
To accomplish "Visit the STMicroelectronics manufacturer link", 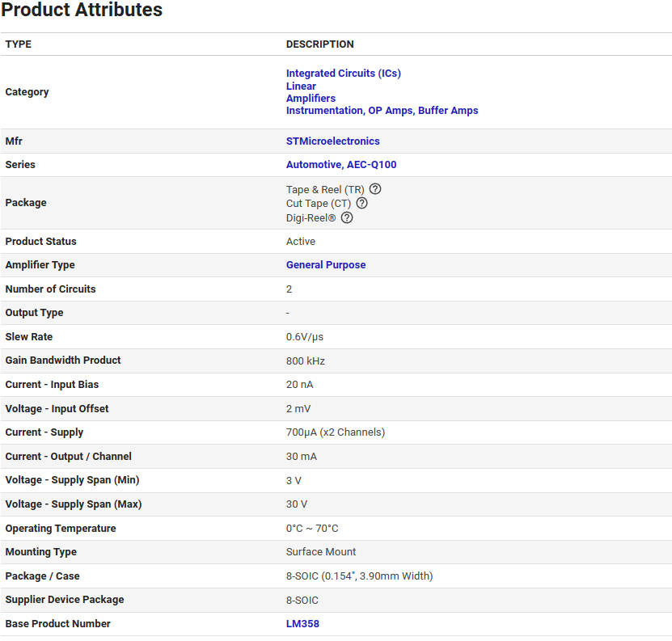I will pyautogui.click(x=332, y=141).
